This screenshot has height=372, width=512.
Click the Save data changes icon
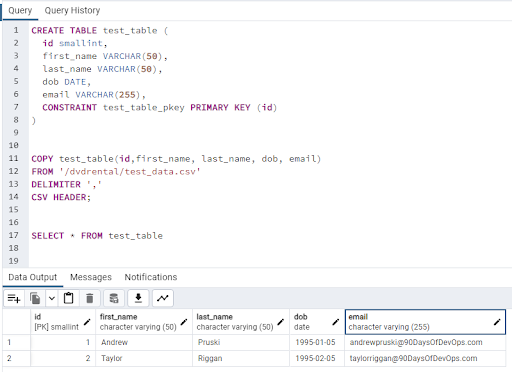[114, 298]
